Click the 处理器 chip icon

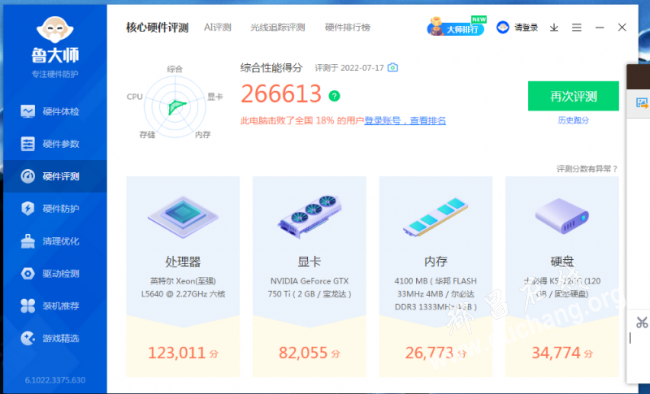click(x=183, y=216)
